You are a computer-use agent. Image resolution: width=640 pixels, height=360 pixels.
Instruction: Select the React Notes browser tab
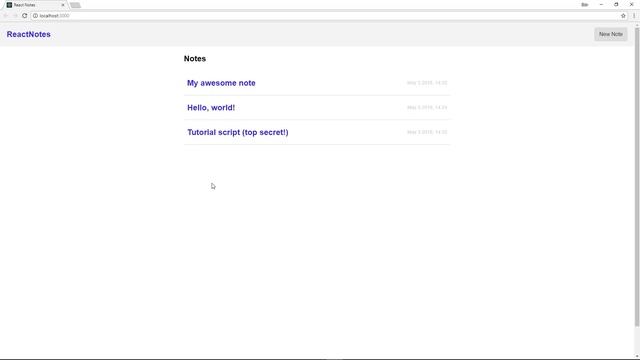(x=35, y=5)
